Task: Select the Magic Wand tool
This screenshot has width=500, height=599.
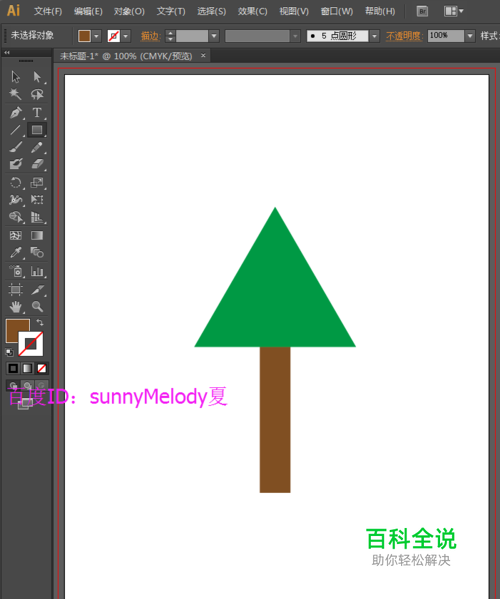Action: (16, 94)
